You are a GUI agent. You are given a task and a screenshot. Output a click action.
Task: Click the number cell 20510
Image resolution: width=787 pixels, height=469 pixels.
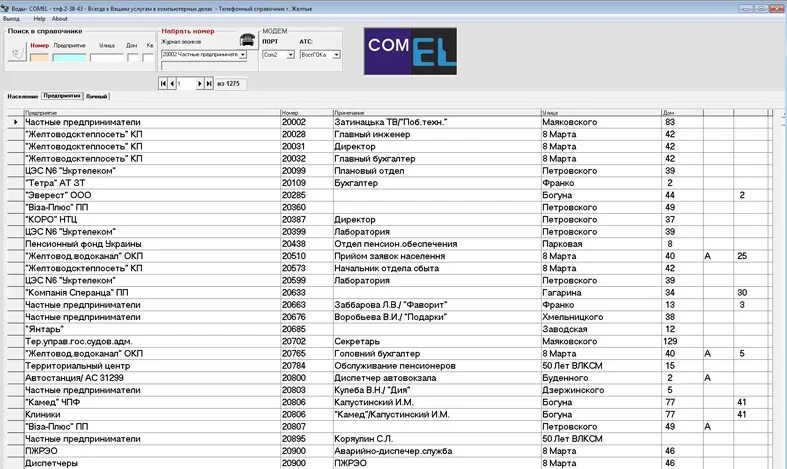pos(307,256)
